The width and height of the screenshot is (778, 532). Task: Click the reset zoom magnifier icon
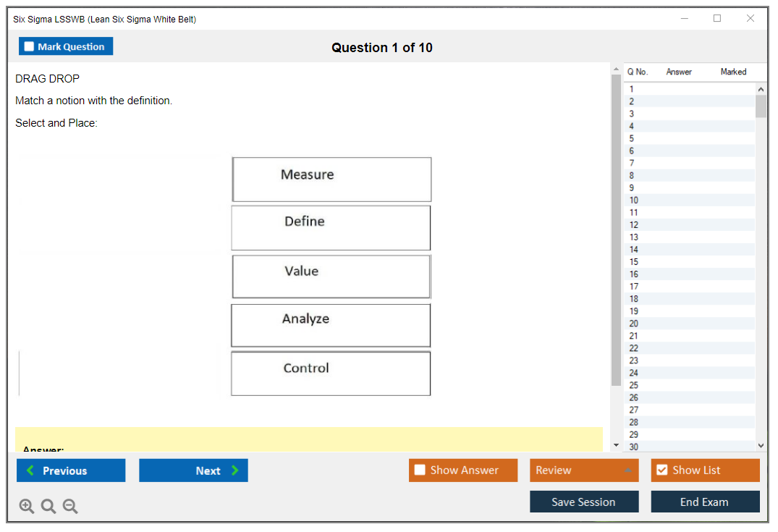coord(48,507)
